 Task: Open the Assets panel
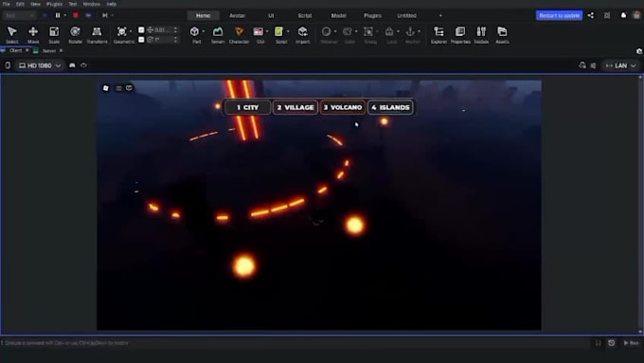coord(502,34)
